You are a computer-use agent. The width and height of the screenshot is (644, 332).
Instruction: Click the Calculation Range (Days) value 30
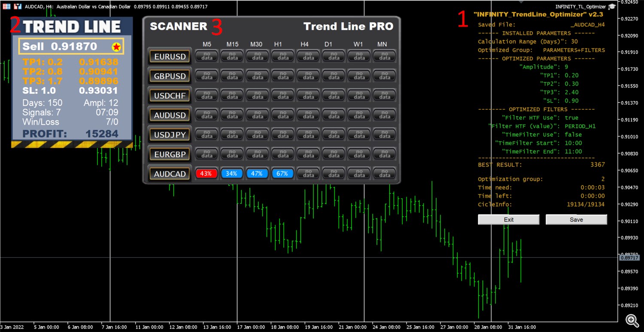(x=574, y=42)
